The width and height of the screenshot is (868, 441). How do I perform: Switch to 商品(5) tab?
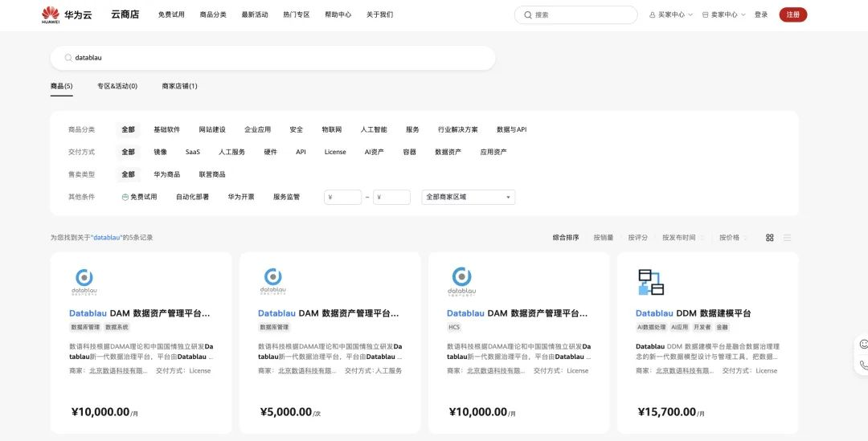61,86
